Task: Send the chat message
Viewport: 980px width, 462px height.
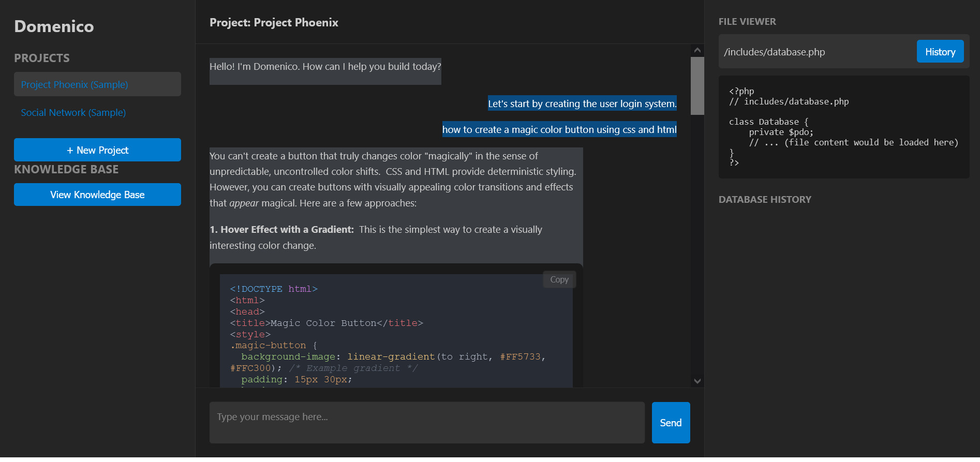Action: (671, 423)
